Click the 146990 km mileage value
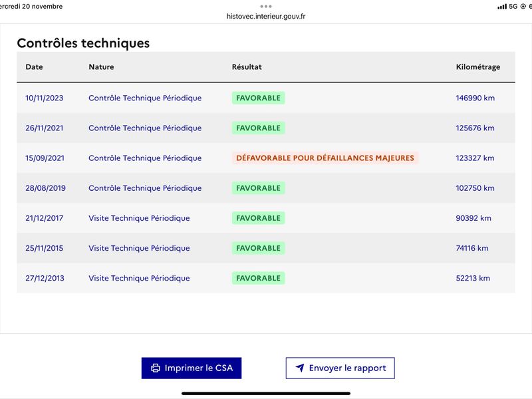The height and width of the screenshot is (399, 532). coord(475,98)
